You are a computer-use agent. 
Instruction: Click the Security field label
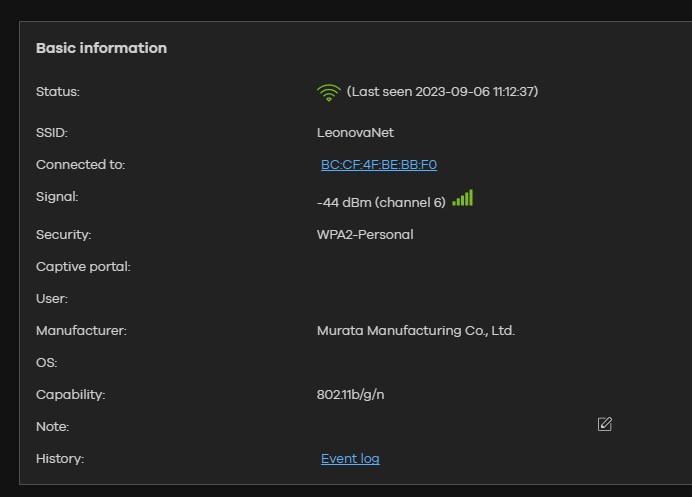click(x=63, y=235)
